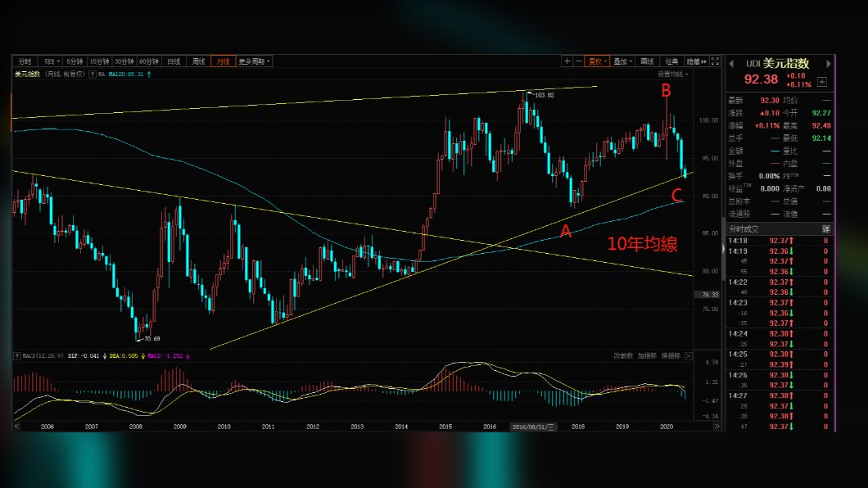The image size is (868, 488).
Task: Click 加指标 to add indicator
Action: [x=647, y=355]
